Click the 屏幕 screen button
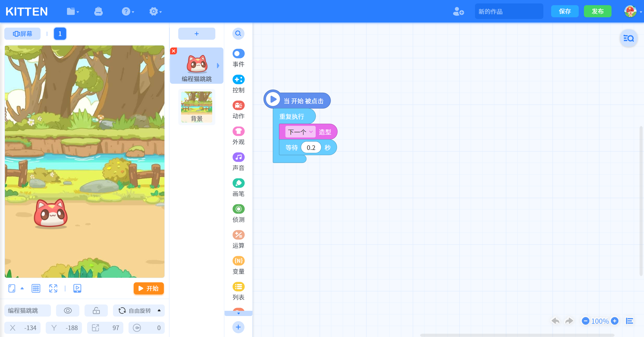Viewport: 644px width, 337px height. 22,34
